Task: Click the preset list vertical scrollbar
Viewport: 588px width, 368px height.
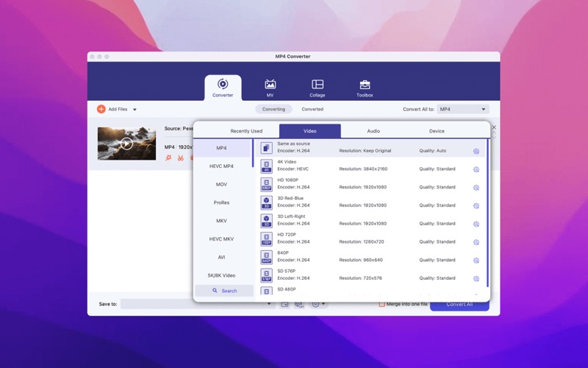Action: 487,213
